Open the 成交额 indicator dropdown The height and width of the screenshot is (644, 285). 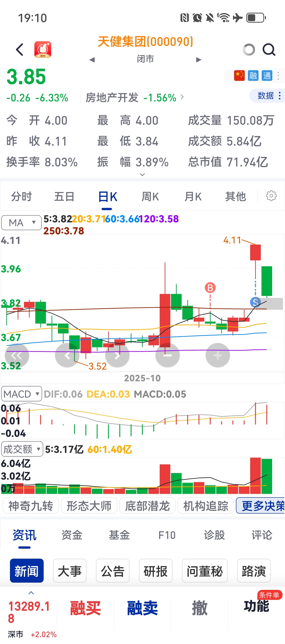pos(22,449)
